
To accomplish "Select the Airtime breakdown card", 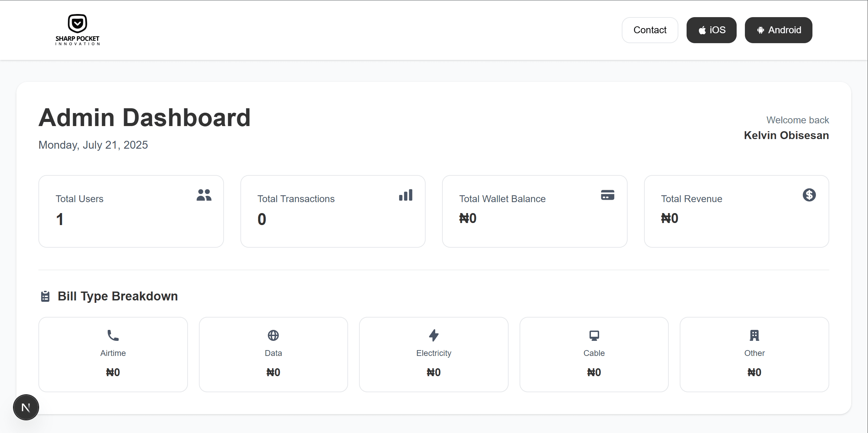I will point(113,355).
